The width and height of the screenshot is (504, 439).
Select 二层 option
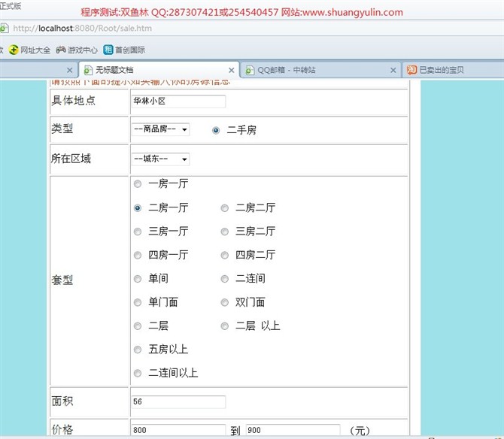click(x=138, y=326)
